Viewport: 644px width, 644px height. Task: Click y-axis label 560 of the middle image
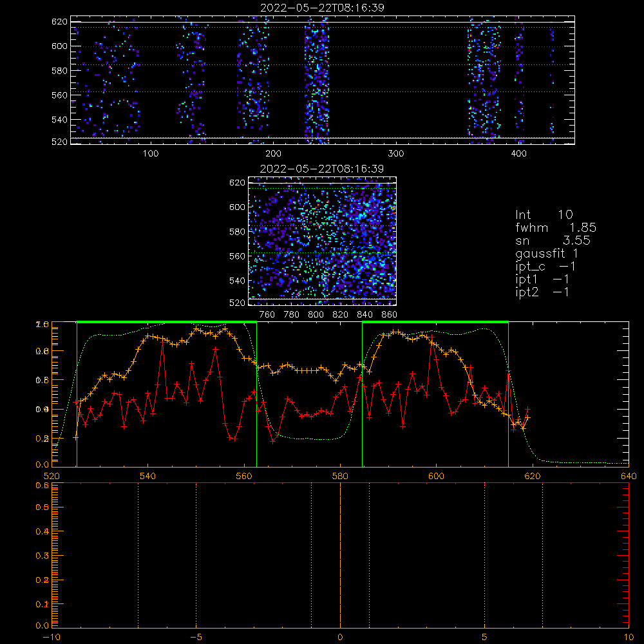pos(237,256)
